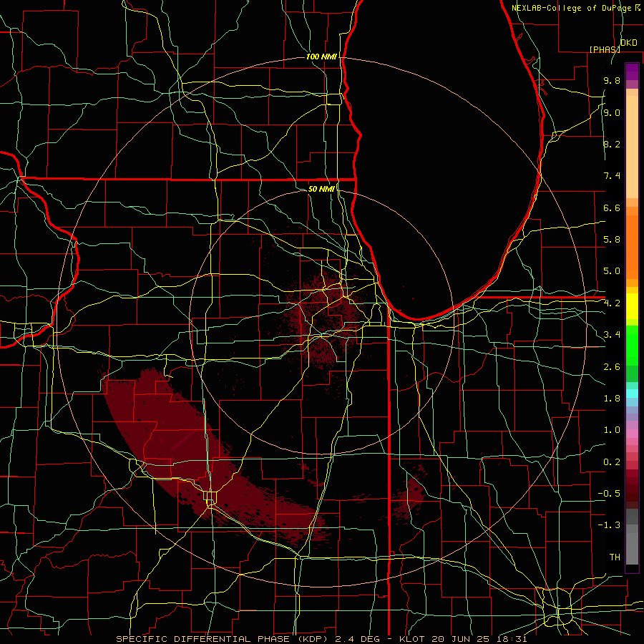Pick the orange segment of the color bar
The width and height of the screenshot is (644, 644).
632,248
